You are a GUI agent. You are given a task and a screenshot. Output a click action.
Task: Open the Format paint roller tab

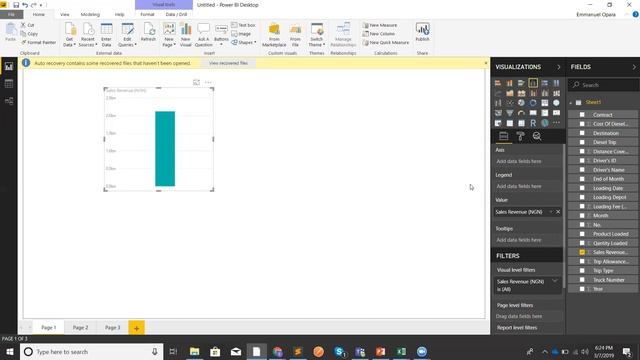click(x=520, y=136)
